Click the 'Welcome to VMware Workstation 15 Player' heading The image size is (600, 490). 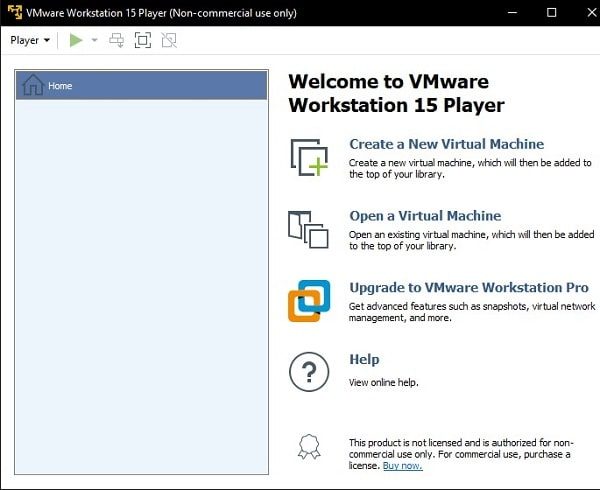click(x=396, y=93)
